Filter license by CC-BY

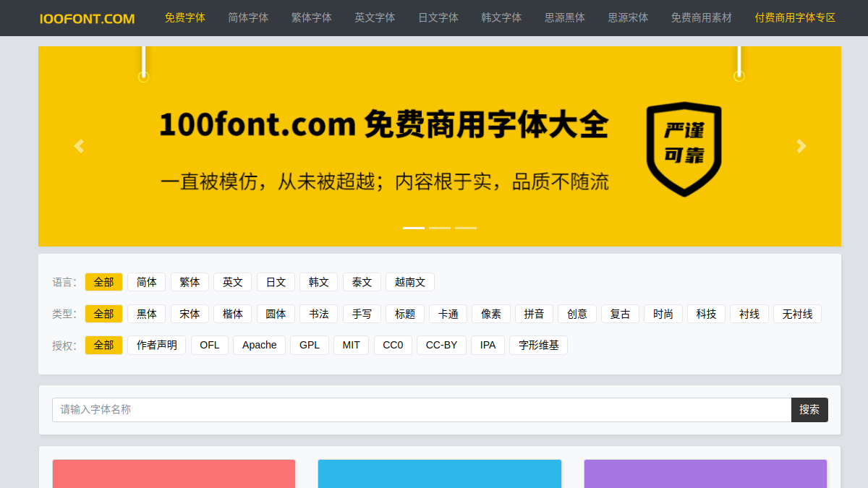(441, 345)
